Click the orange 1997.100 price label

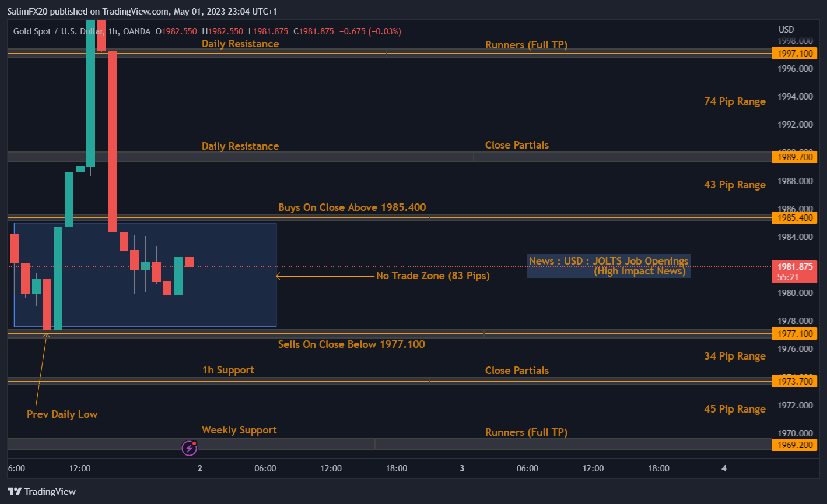[794, 53]
